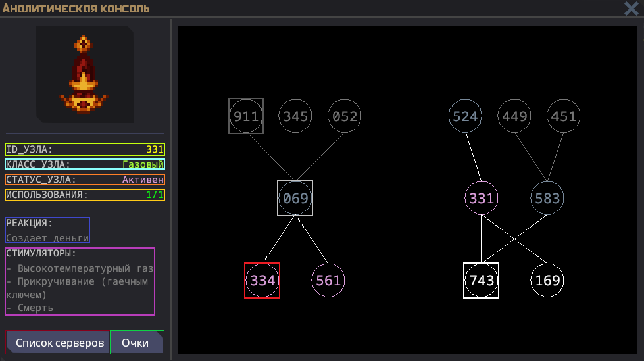The image size is (644, 361).
Task: Select white node 169
Action: click(x=547, y=281)
